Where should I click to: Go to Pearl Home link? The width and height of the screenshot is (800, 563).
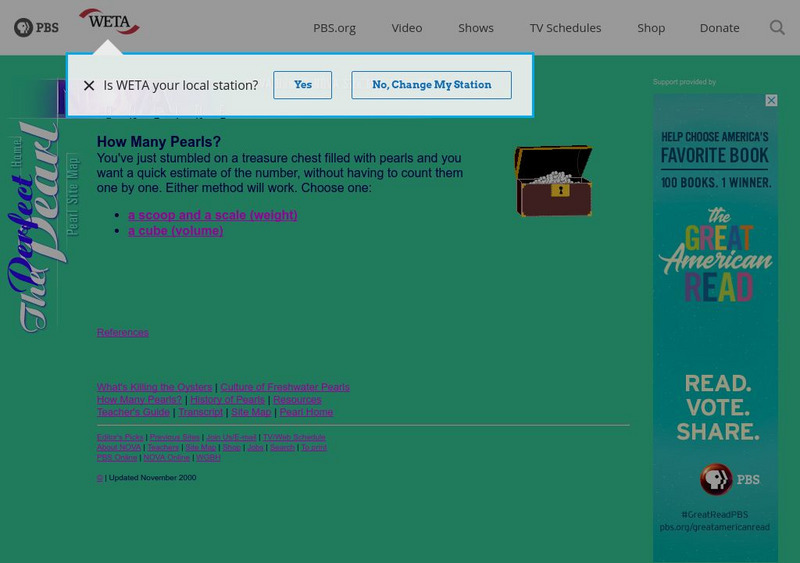[306, 412]
